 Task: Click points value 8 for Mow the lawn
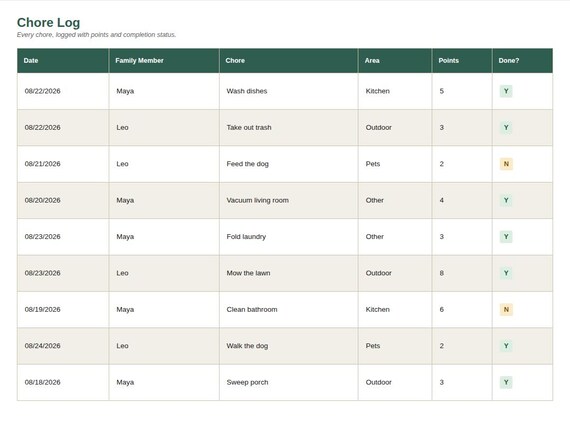442,273
